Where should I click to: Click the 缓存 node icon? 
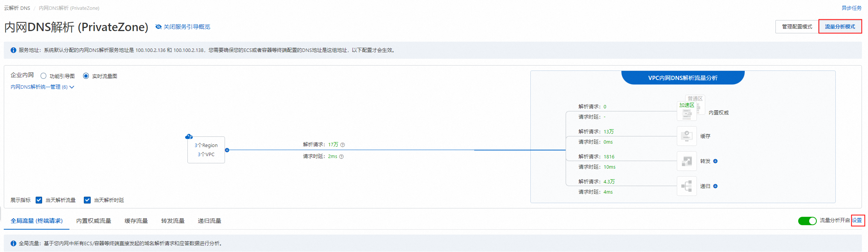[x=687, y=136]
